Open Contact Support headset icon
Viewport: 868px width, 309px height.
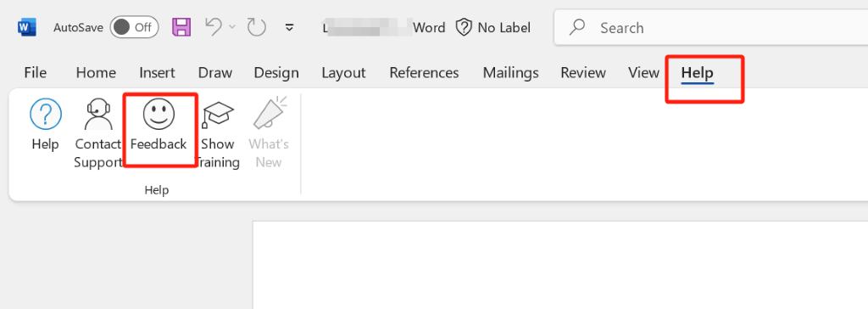click(97, 114)
